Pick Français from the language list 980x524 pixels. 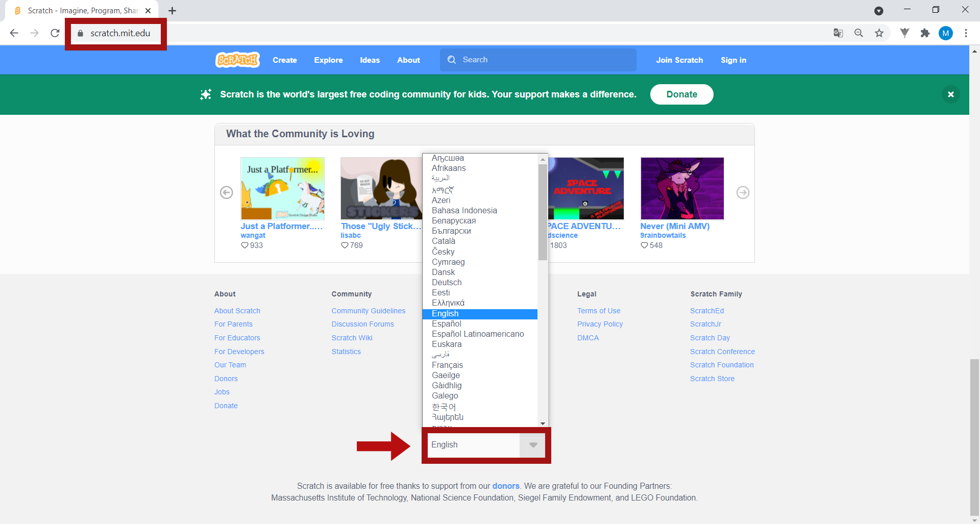pos(480,365)
